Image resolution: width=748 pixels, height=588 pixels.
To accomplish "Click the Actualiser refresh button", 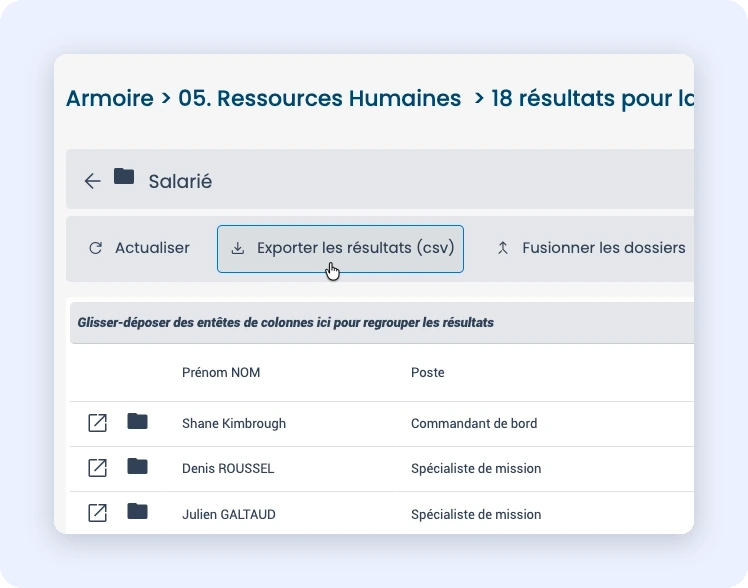I will (x=139, y=248).
